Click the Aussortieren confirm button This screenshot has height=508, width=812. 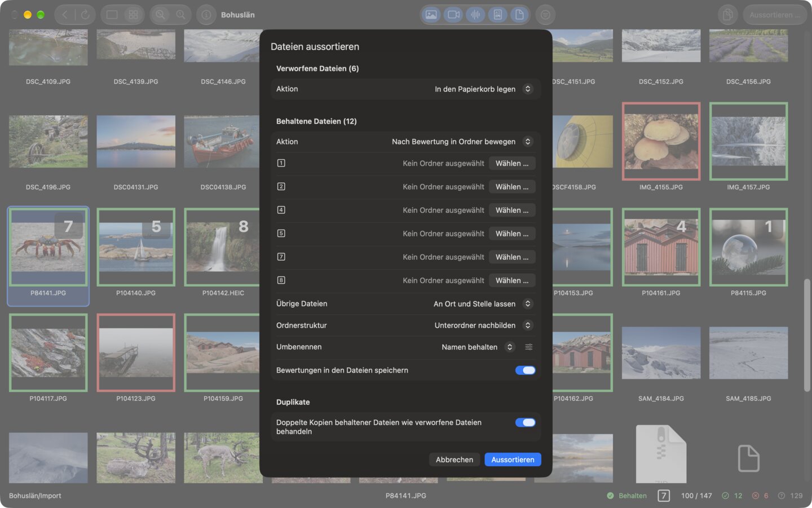513,459
